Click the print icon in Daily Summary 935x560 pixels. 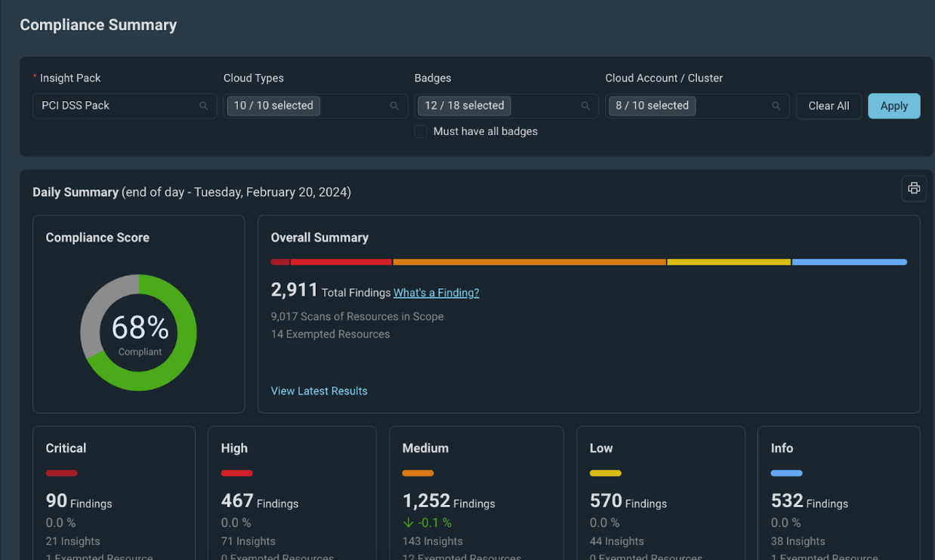[914, 189]
